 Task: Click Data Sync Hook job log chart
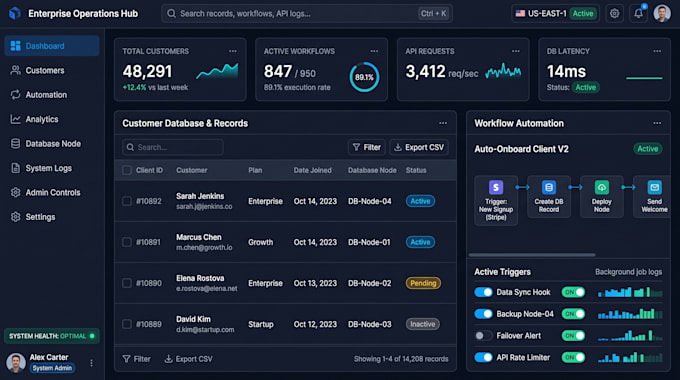click(630, 292)
